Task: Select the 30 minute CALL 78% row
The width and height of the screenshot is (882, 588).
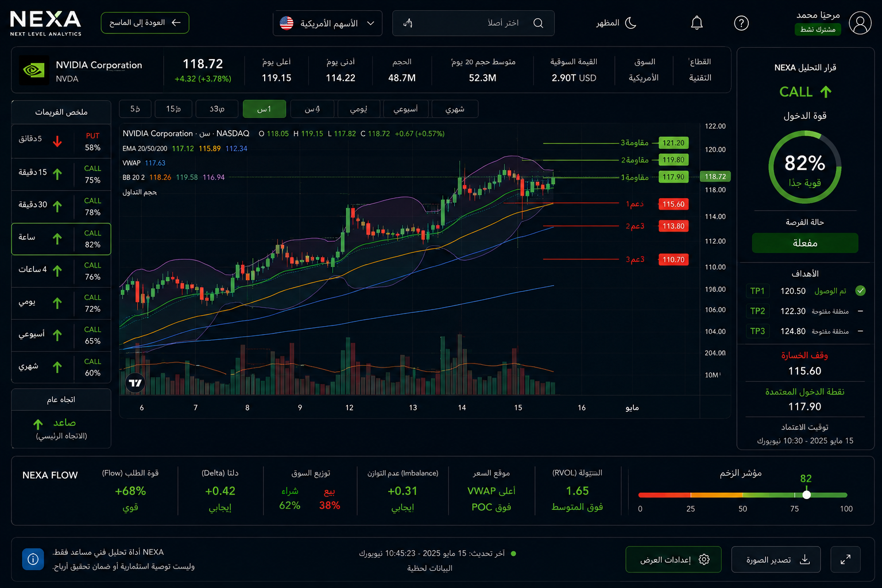Action: 61,206
